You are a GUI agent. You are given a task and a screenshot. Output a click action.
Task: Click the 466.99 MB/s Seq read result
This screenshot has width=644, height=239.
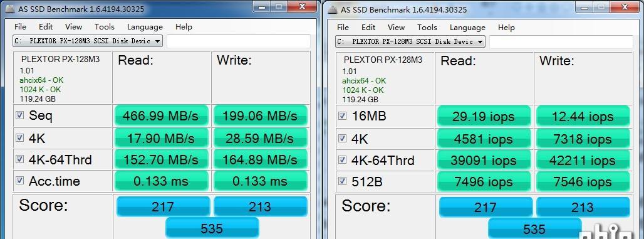pyautogui.click(x=162, y=115)
